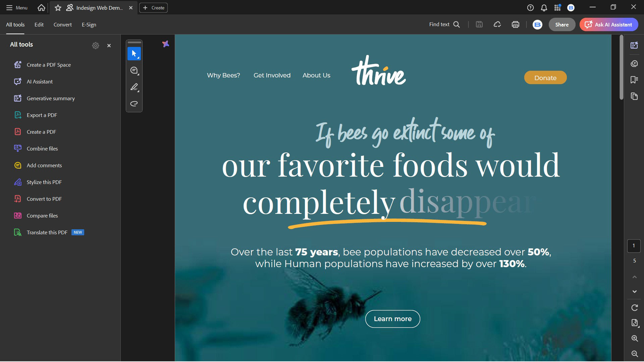Select the arrow selection tool
The image size is (644, 362).
(x=134, y=54)
